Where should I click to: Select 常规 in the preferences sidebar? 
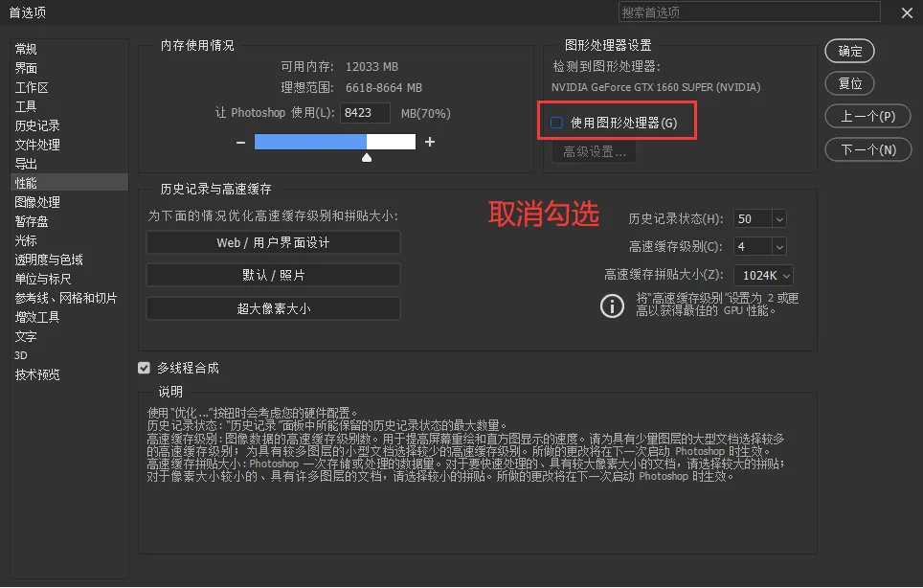(27, 49)
